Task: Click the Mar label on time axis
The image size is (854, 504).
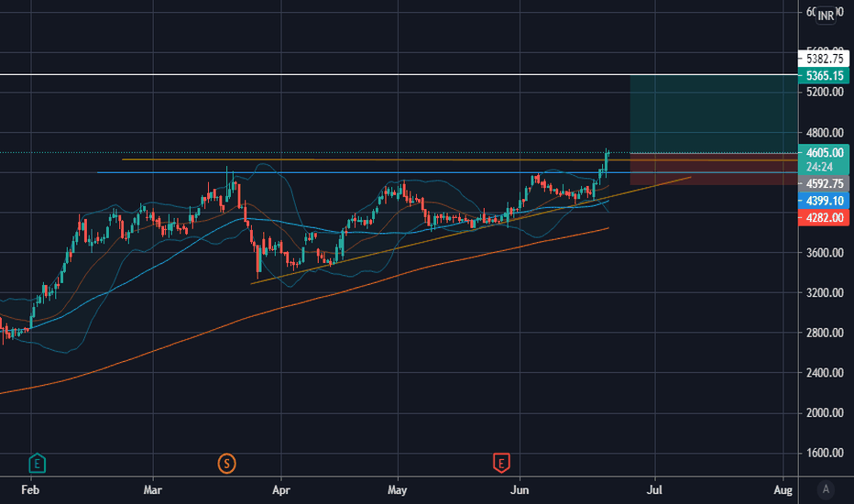Action: [x=153, y=490]
